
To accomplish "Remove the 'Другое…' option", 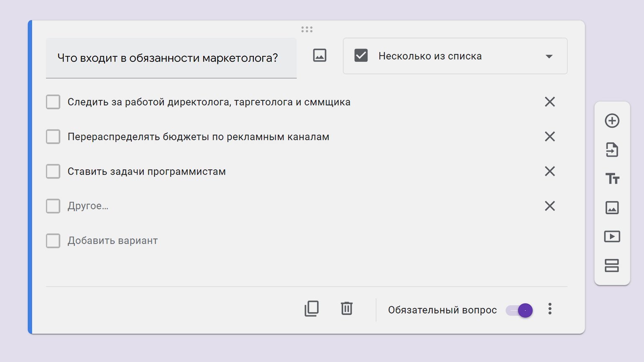I will click(x=550, y=206).
